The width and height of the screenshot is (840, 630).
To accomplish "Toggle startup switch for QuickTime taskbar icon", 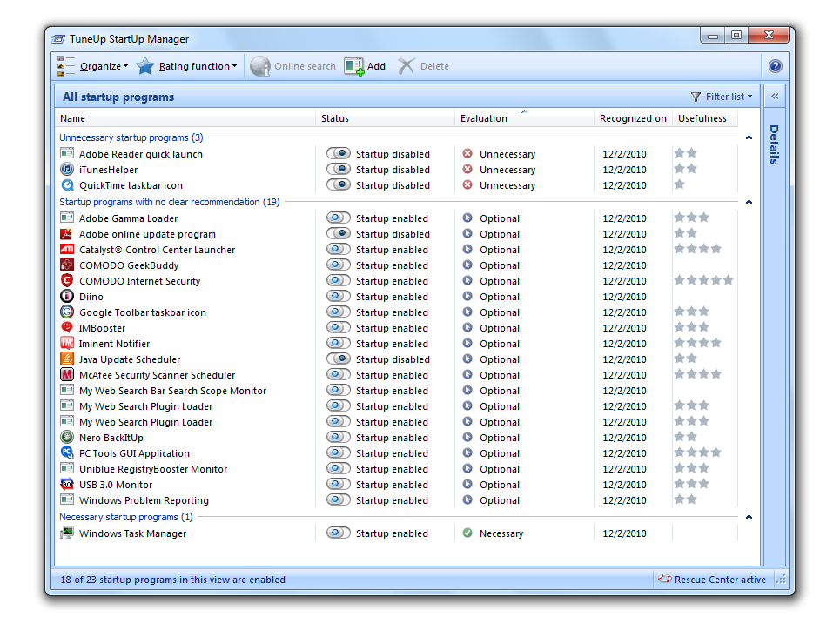I will 339,184.
